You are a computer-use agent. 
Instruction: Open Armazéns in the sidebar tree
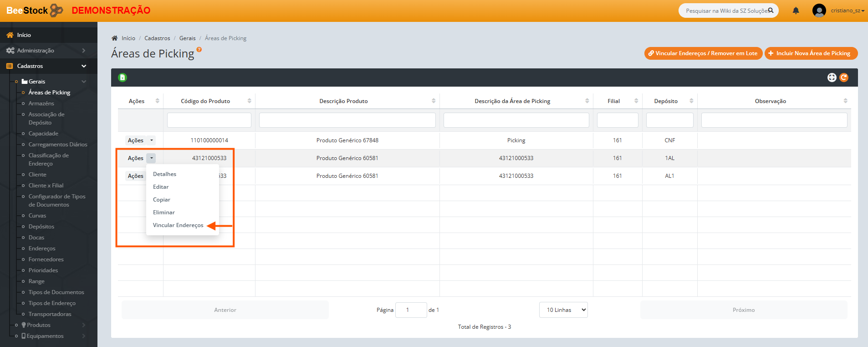pos(41,104)
